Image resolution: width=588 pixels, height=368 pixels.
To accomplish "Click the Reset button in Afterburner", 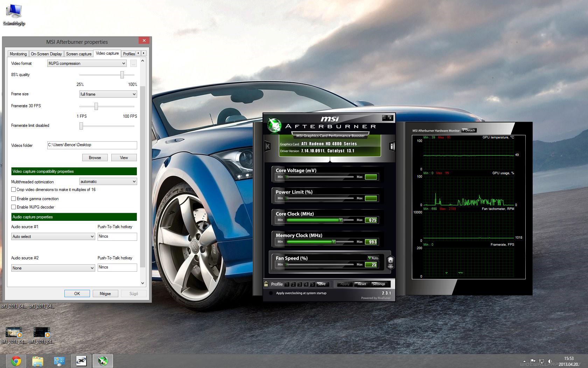I will pos(362,284).
